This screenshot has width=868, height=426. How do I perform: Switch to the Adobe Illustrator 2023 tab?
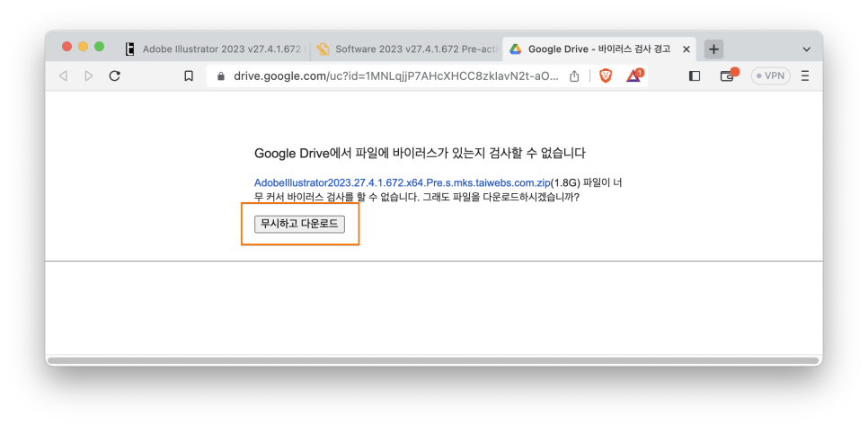216,49
